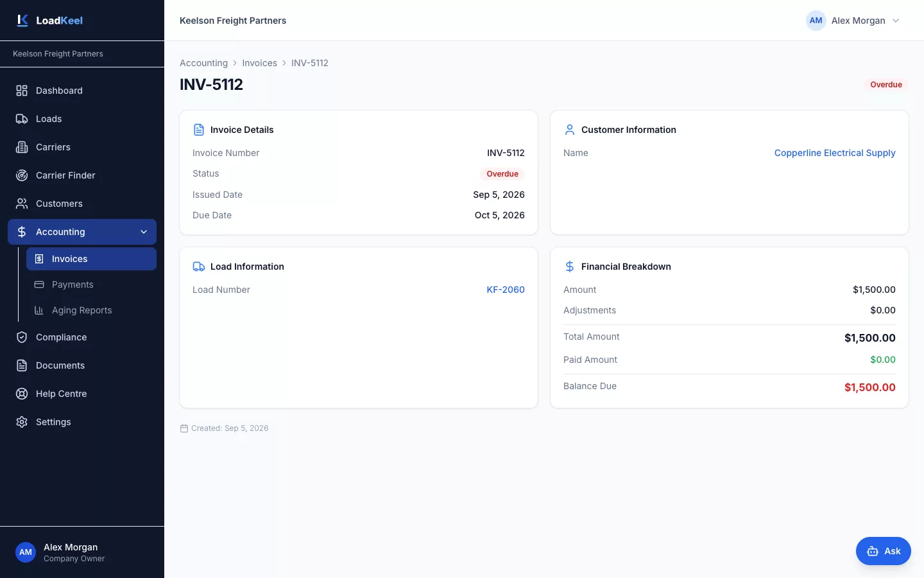Click the Issued Date value Sep 5, 2026
924x578 pixels.
(x=499, y=195)
